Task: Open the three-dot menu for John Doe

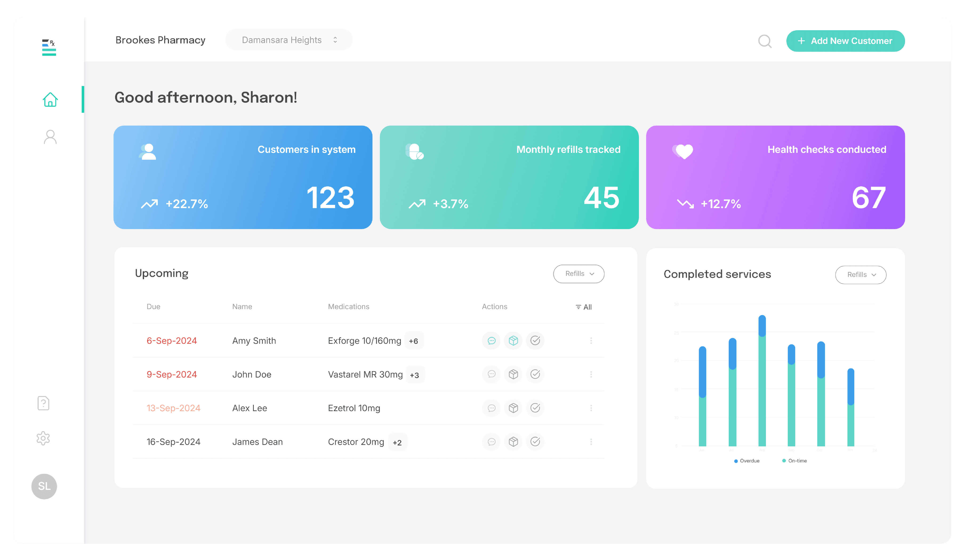Action: 591,374
